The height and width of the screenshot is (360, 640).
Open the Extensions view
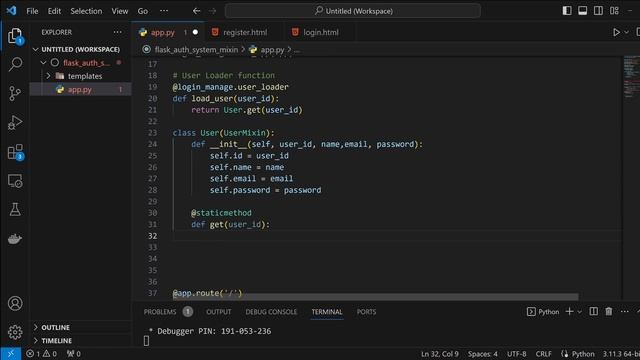[15, 152]
